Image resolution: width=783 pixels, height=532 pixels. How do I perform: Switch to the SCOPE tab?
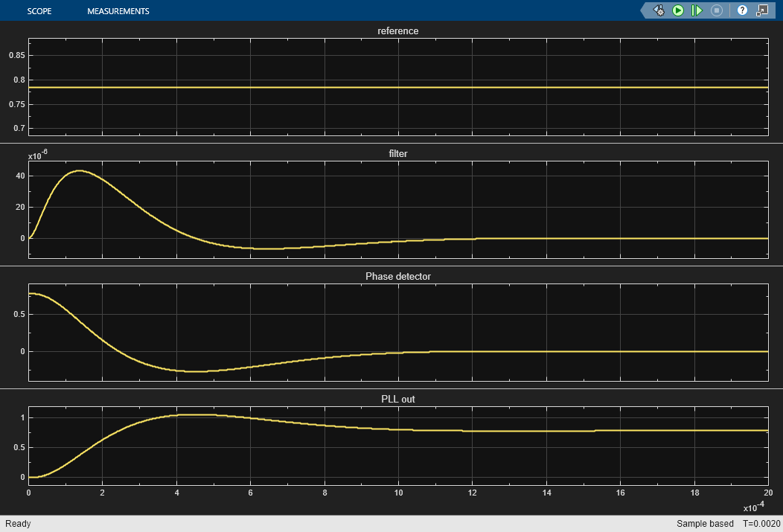[39, 11]
